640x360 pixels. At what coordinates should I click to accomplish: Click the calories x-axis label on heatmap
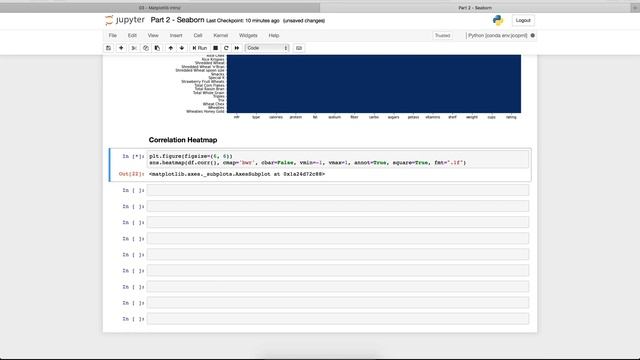[276, 117]
